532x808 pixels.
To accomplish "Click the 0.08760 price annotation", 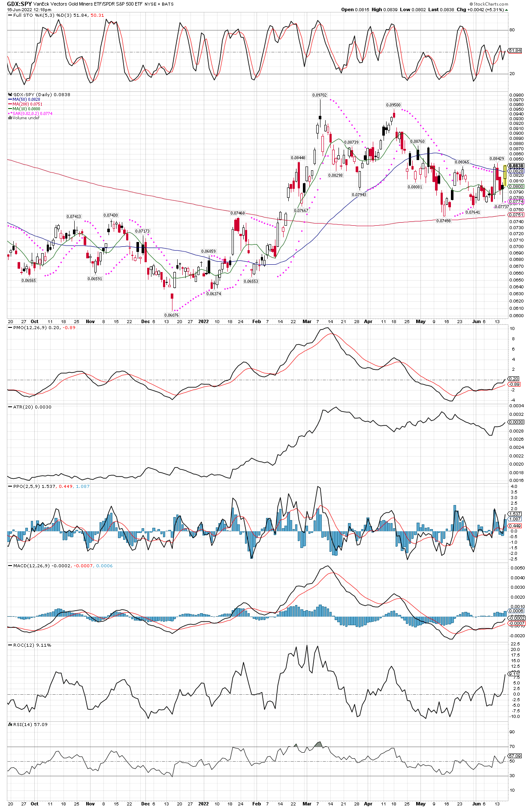I will click(x=417, y=142).
